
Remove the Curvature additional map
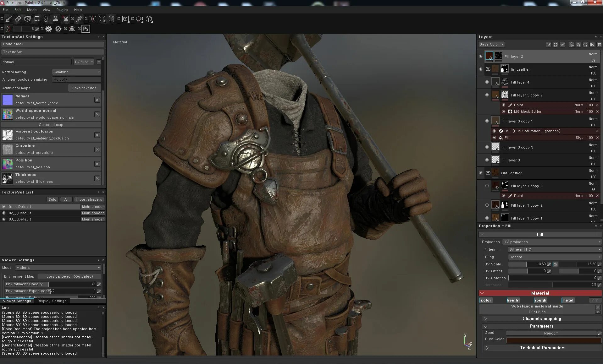pos(97,149)
